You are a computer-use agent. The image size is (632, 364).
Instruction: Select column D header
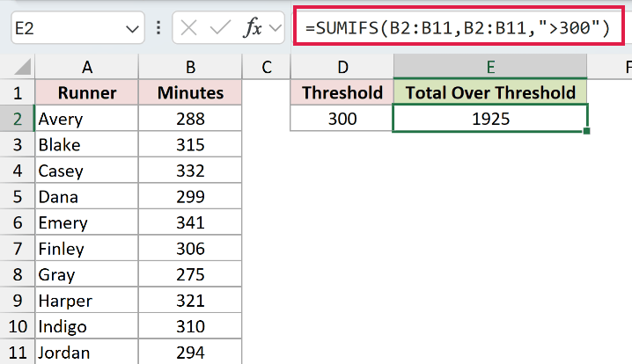342,67
